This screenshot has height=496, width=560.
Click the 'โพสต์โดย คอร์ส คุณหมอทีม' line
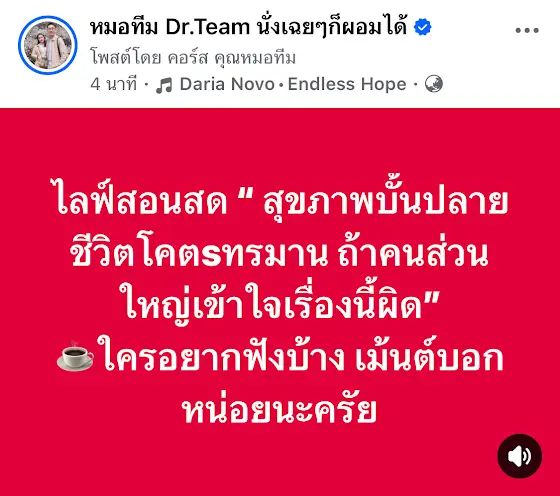193,57
